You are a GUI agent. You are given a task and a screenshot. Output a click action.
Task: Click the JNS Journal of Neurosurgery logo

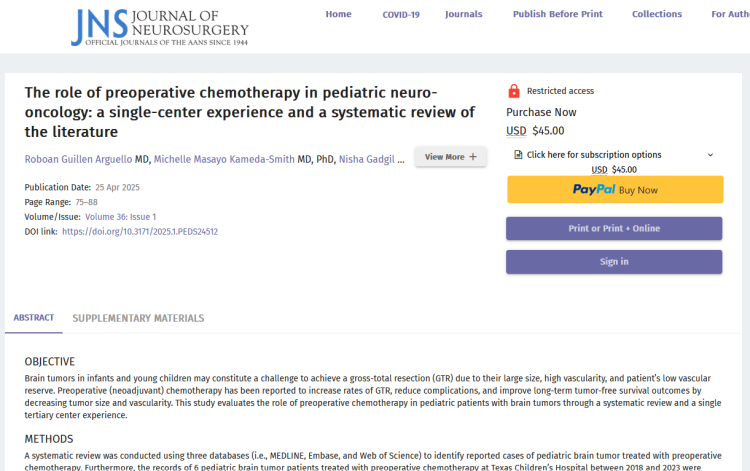tap(158, 27)
